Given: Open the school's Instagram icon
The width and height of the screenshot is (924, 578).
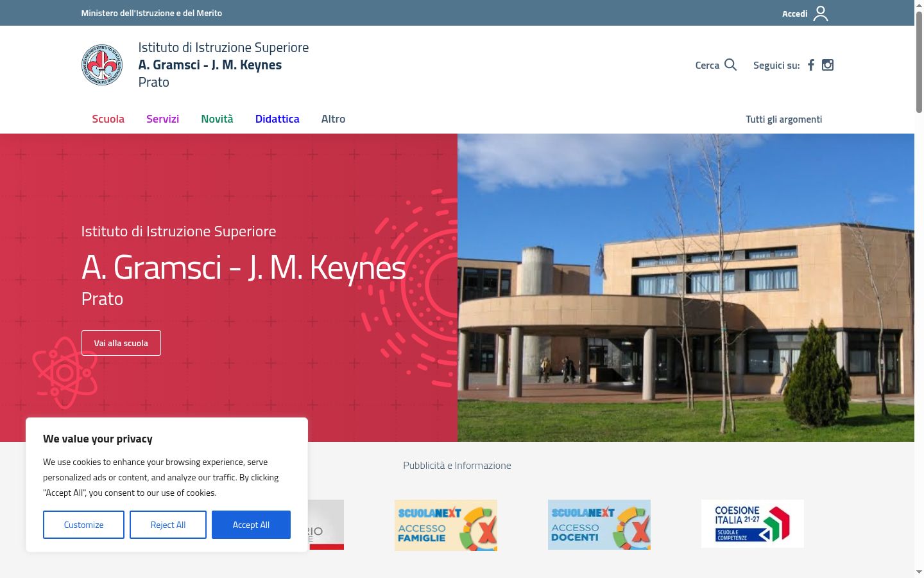Looking at the screenshot, I should pyautogui.click(x=828, y=65).
